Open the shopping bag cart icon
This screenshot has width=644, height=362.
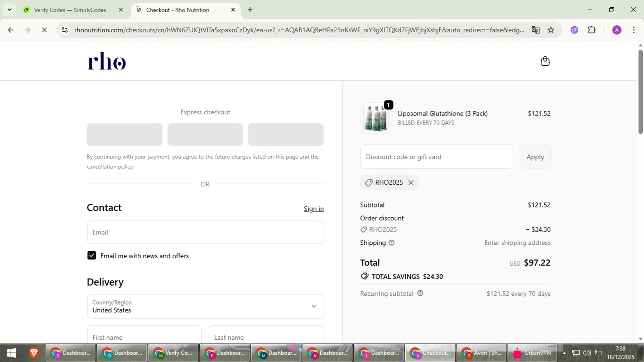pyautogui.click(x=545, y=61)
